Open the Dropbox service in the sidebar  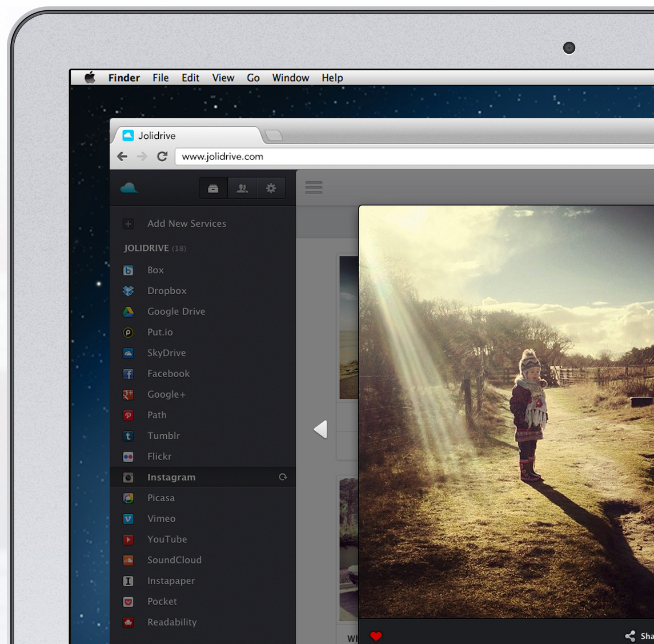pyautogui.click(x=167, y=290)
